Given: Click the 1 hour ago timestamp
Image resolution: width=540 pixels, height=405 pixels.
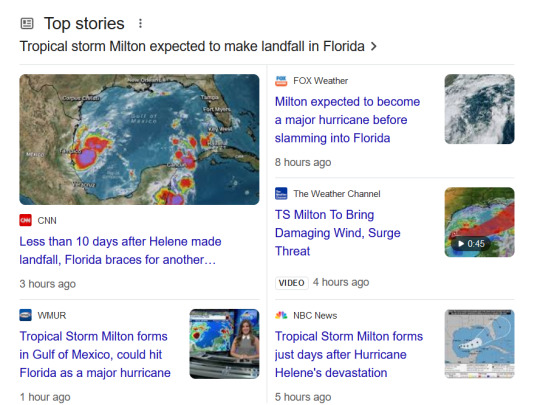Looking at the screenshot, I should click(45, 397).
